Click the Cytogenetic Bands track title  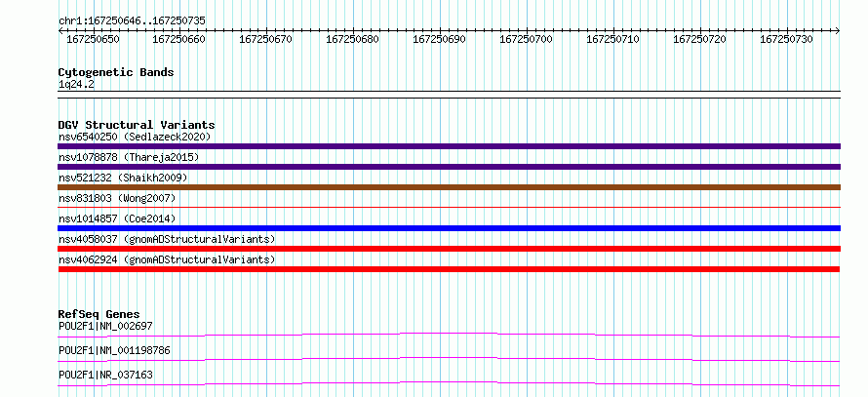coord(116,72)
